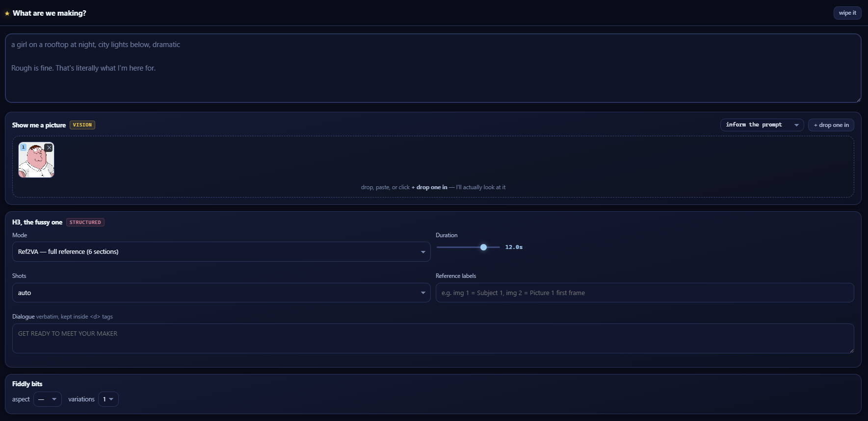Image resolution: width=868 pixels, height=421 pixels.
Task: Click the image drop zone hint text
Action: [x=433, y=187]
